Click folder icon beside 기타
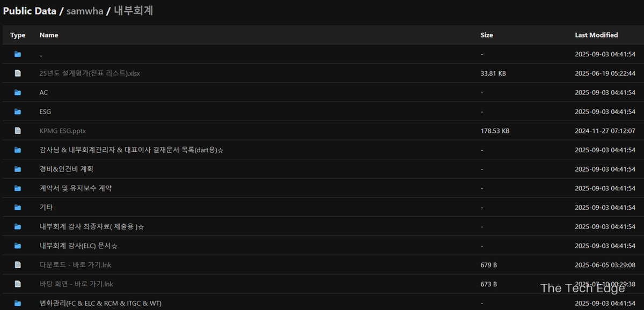The height and width of the screenshot is (310, 644). (18, 207)
